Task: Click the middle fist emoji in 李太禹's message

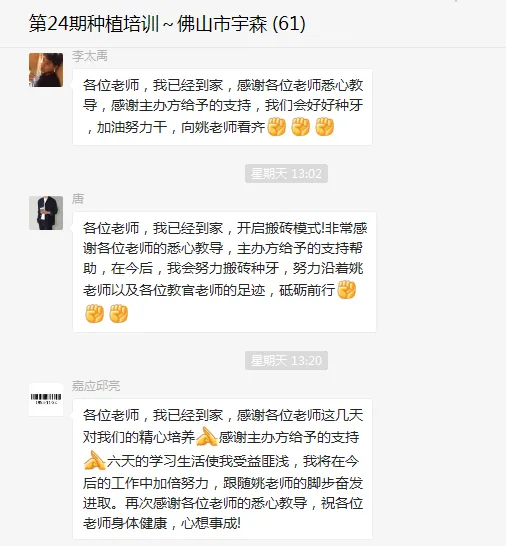Action: point(301,126)
